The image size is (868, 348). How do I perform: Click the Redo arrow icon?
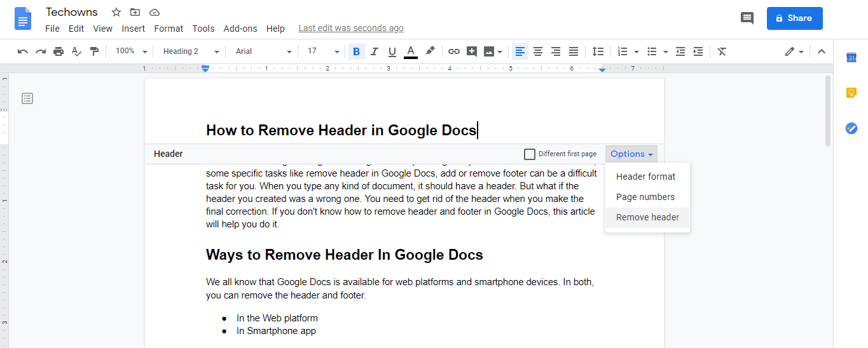click(x=41, y=51)
